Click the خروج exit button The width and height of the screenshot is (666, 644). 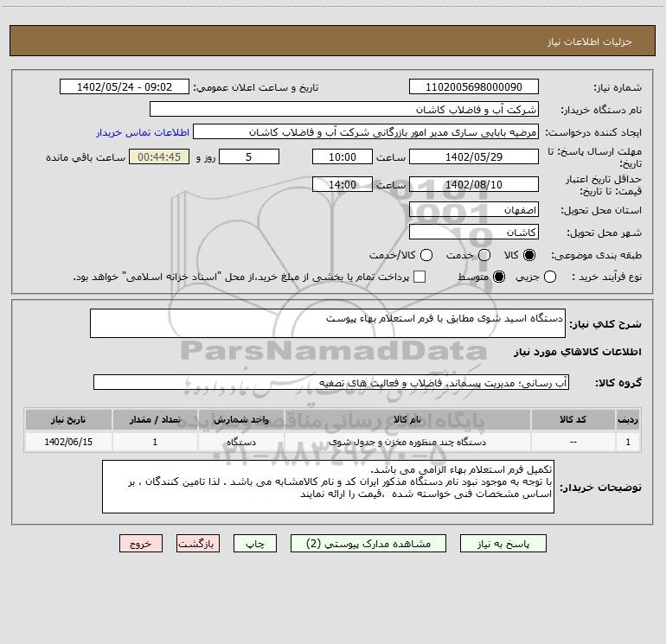click(x=141, y=544)
